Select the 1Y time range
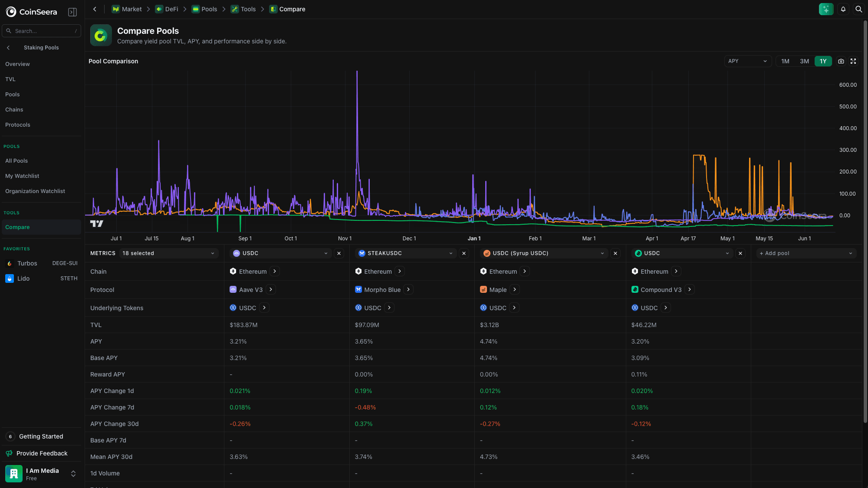The image size is (868, 488). (x=823, y=61)
